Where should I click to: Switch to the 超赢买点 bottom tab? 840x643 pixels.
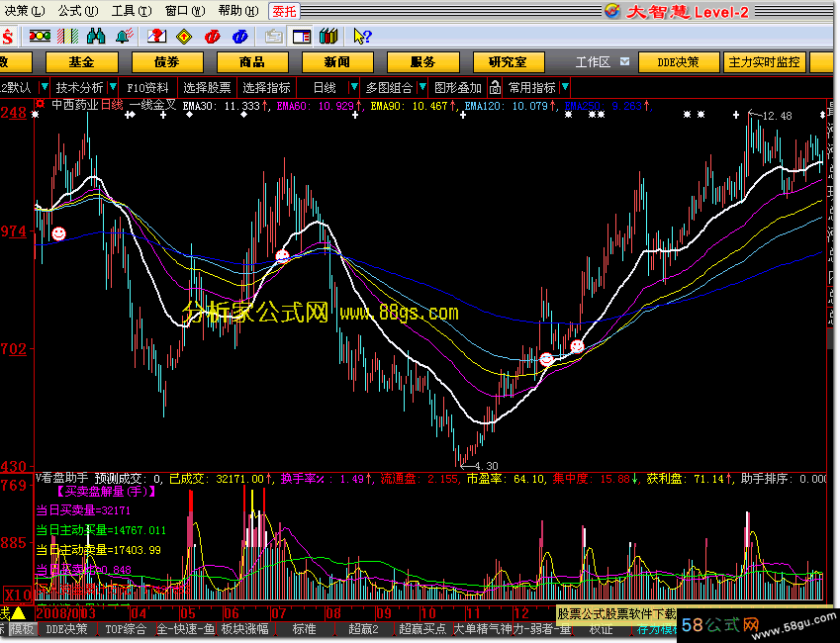pos(422,629)
